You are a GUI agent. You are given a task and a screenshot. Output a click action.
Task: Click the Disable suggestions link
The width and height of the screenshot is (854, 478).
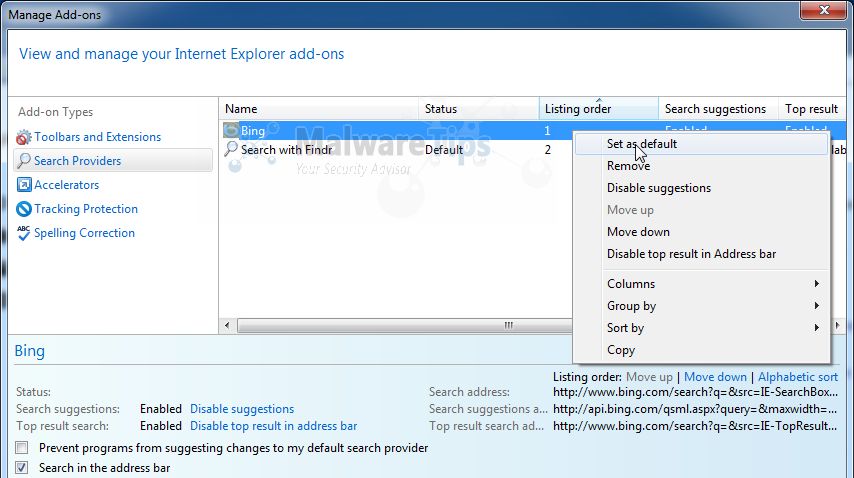click(x=242, y=409)
